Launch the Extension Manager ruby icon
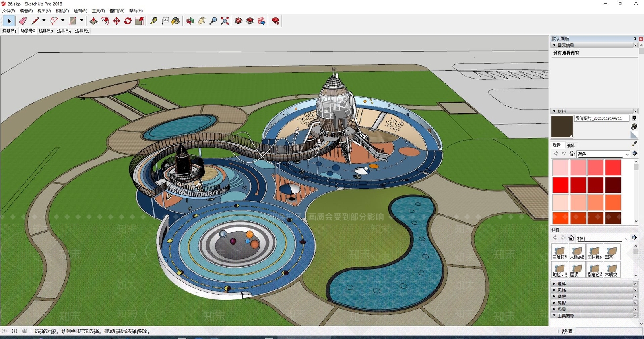The height and width of the screenshot is (339, 644). pos(276,21)
